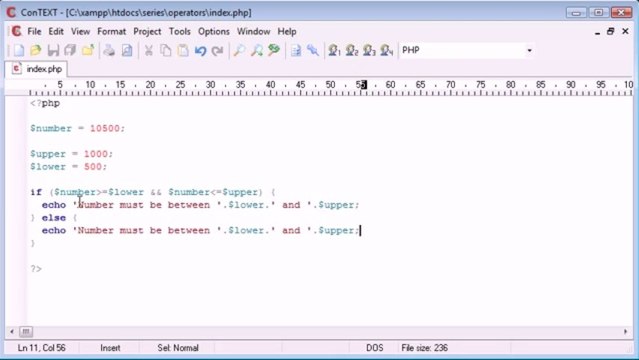Run user command 4 icon
This screenshot has height=360, width=639.
[x=386, y=51]
